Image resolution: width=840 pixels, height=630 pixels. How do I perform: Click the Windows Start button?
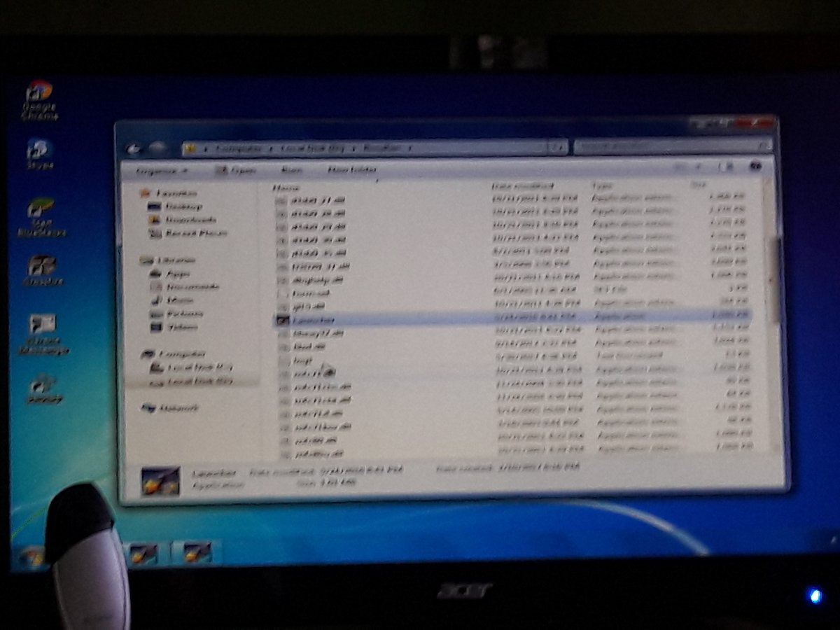coord(32,556)
